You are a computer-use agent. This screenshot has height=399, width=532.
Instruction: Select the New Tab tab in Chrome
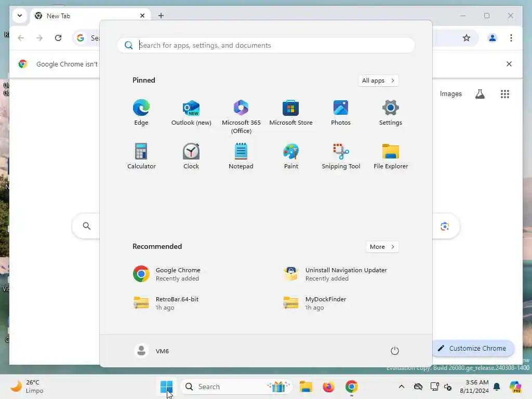[x=90, y=16]
